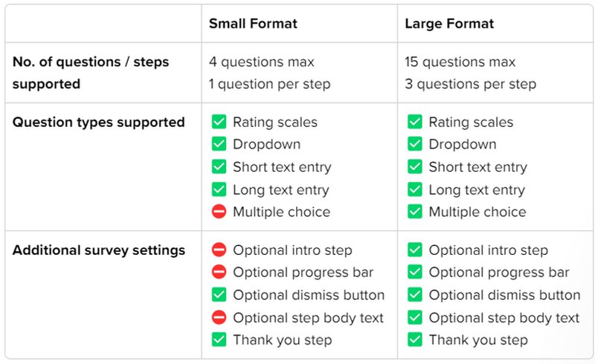The width and height of the screenshot is (595, 364).
Task: Click green check beside Small Format Optional dismiss button
Action: (x=219, y=295)
